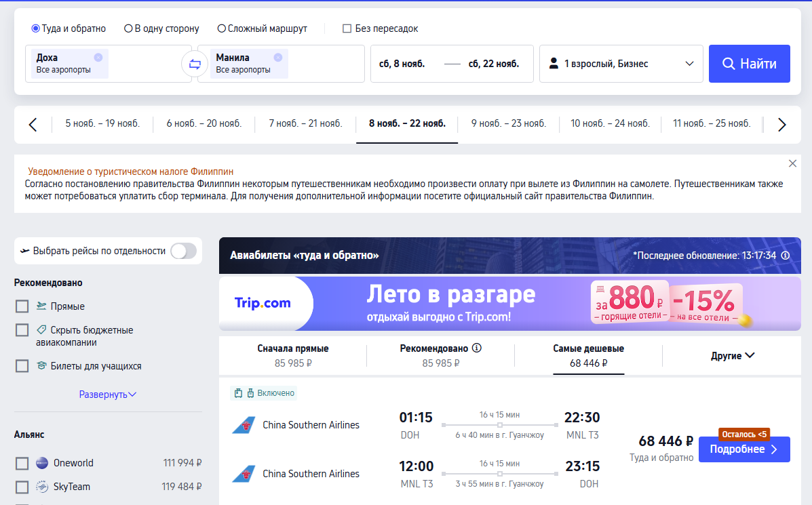Viewport: 812px width, 505px height.
Task: Click return layover 3 ч 55 мин в г. Гуанчжоу
Action: coord(500,484)
